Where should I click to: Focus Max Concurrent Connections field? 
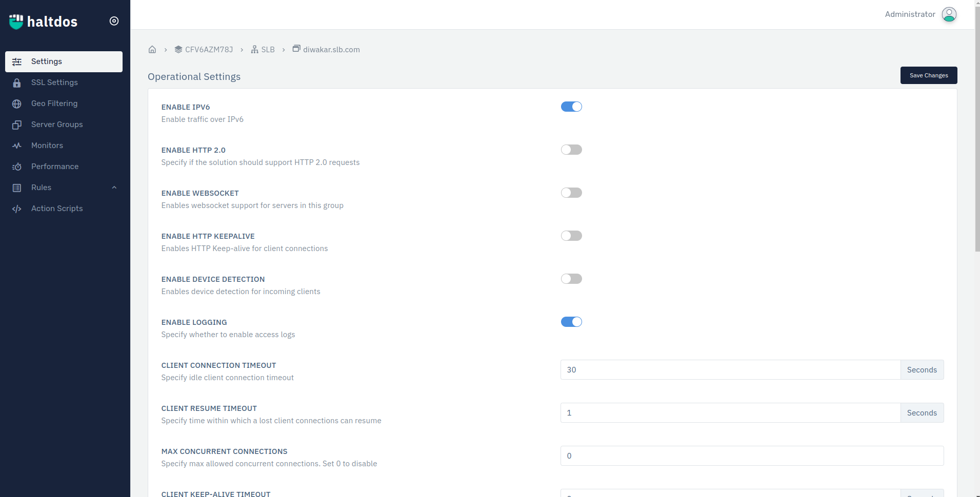pyautogui.click(x=752, y=456)
